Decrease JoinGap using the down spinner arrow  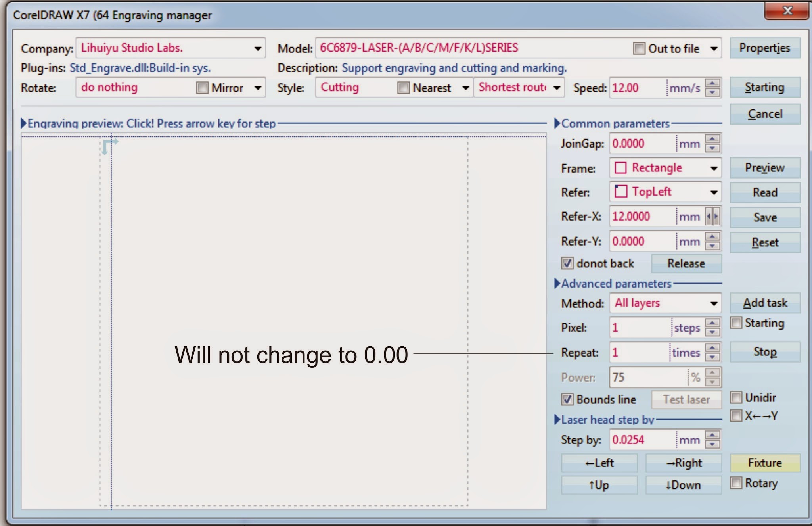point(712,148)
